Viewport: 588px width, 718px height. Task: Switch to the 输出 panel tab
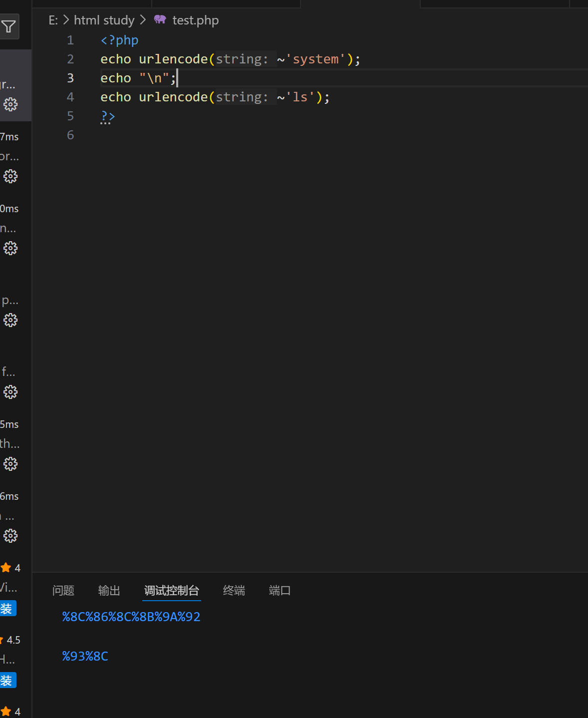coord(109,591)
